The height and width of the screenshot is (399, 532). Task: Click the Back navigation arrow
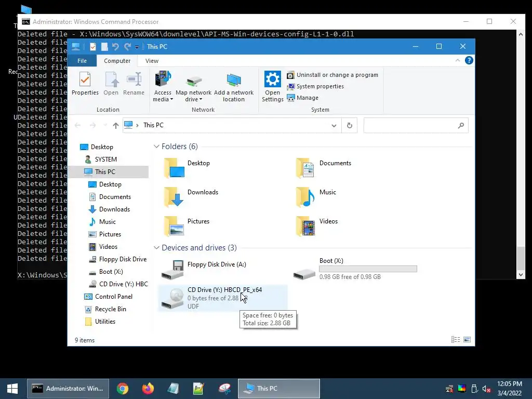(x=78, y=126)
